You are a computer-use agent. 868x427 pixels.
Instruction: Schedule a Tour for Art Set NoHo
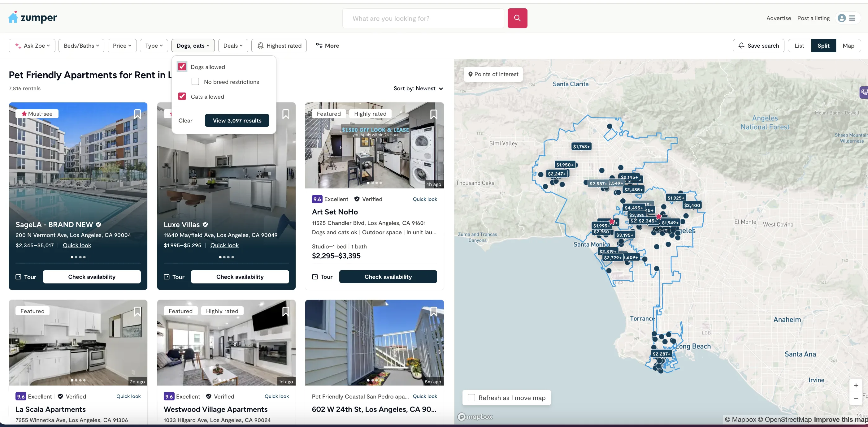coord(322,277)
